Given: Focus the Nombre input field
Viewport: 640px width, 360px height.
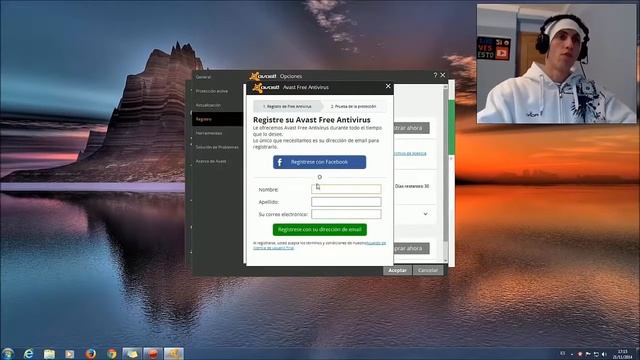Looking at the screenshot, I should tap(346, 189).
